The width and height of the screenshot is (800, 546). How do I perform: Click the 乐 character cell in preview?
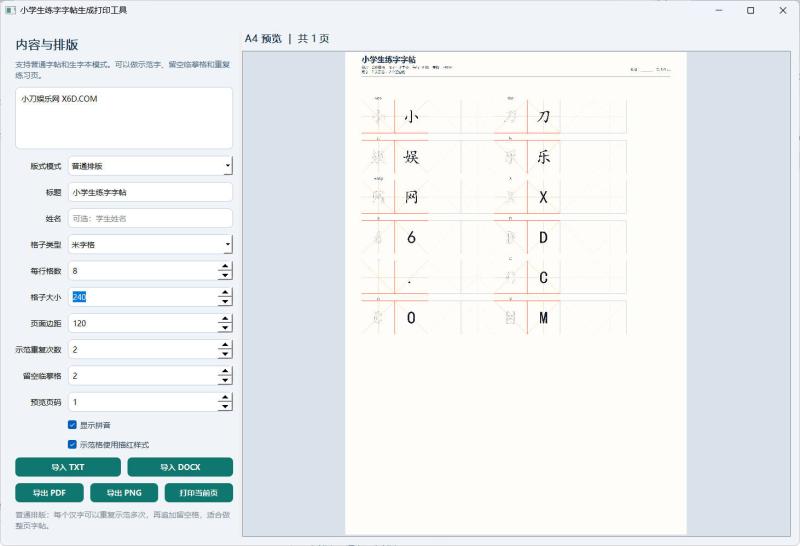(x=543, y=157)
